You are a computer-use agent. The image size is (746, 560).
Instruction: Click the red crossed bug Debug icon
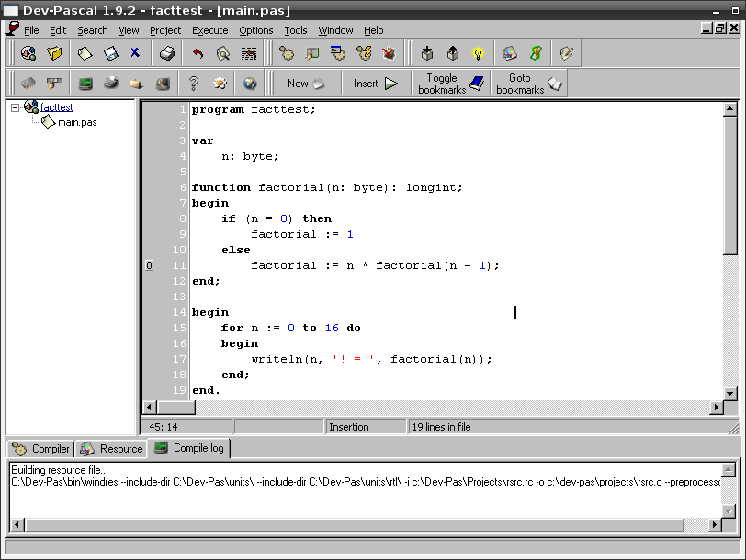[390, 53]
